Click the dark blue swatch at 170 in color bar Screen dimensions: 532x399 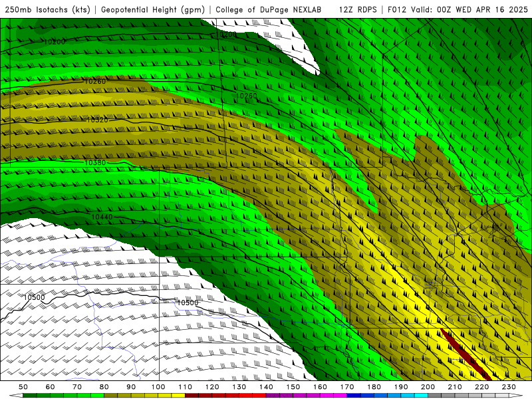(x=354, y=395)
